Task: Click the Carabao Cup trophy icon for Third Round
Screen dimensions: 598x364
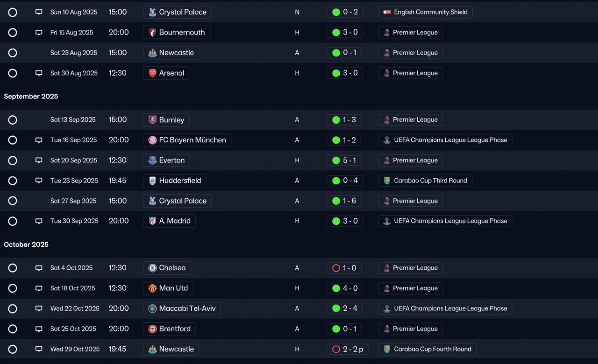Action: pyautogui.click(x=387, y=181)
